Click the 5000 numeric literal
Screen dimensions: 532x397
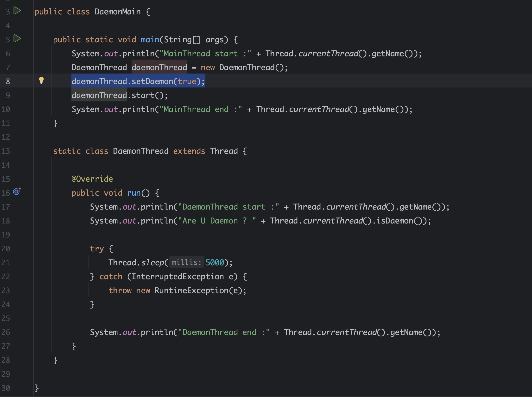(215, 263)
